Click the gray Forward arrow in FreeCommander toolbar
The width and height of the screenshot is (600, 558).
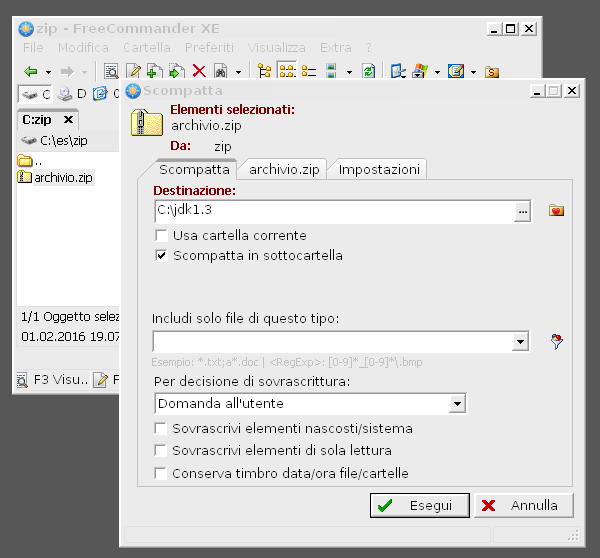click(67, 72)
